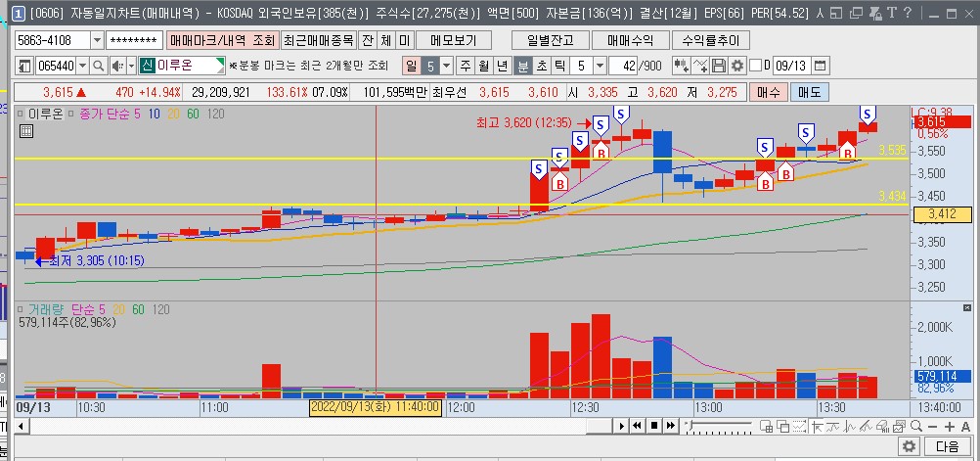Click the eraser tool icon
The image size is (980, 461).
(882, 427)
